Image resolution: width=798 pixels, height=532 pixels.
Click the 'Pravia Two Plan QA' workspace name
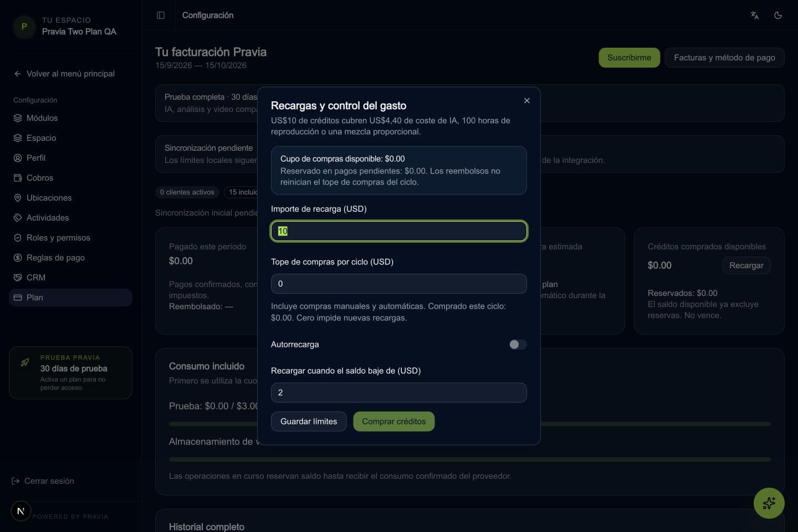point(79,32)
